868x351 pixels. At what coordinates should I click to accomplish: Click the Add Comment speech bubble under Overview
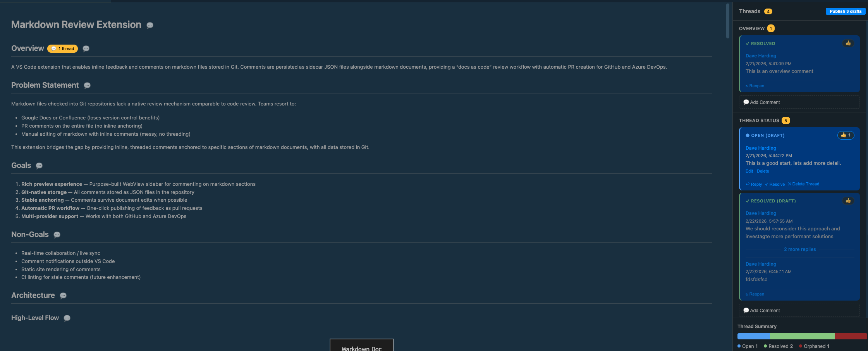761,102
